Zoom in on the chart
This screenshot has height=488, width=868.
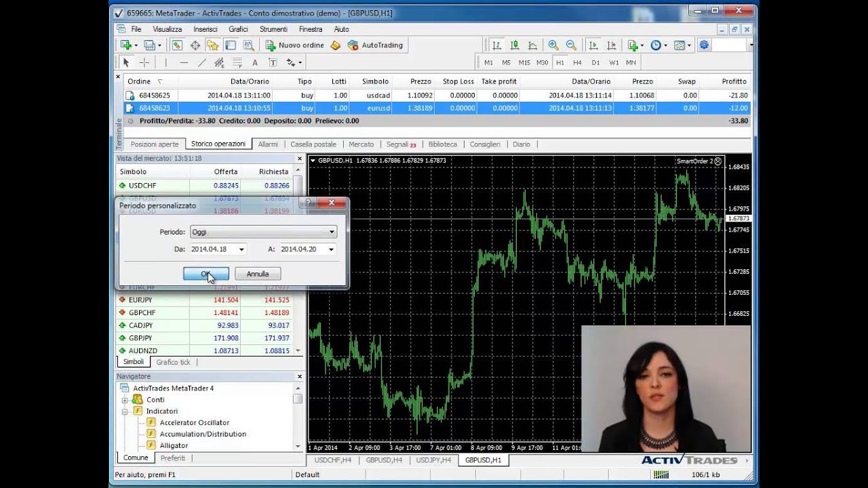click(x=553, y=45)
